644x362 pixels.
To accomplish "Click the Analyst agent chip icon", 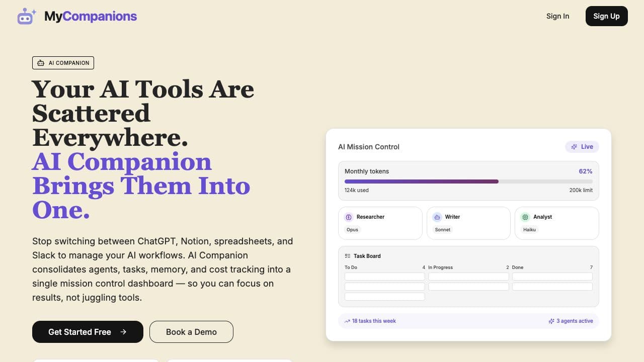I will coord(525,217).
